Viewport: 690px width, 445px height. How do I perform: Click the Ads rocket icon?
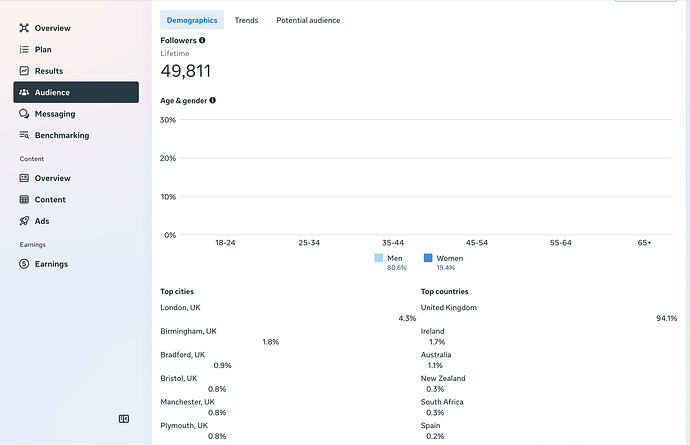click(24, 221)
